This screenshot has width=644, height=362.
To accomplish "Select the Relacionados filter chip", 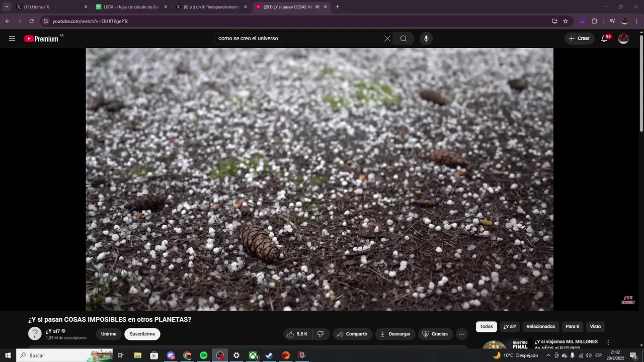I will [541, 327].
